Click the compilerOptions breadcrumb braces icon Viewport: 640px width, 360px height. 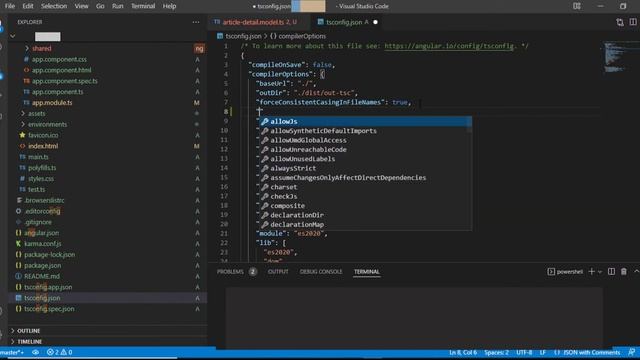[273, 36]
